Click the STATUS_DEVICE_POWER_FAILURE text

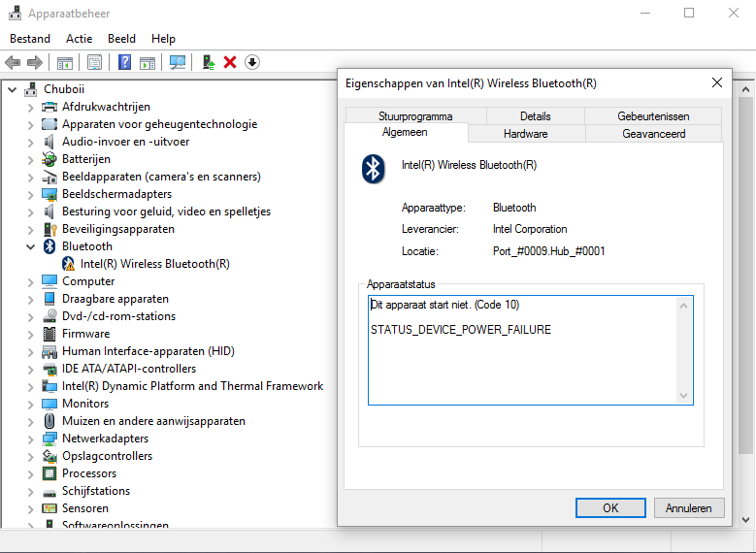[460, 330]
